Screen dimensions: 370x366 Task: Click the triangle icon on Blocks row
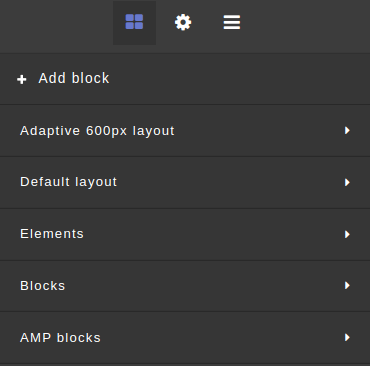(347, 285)
